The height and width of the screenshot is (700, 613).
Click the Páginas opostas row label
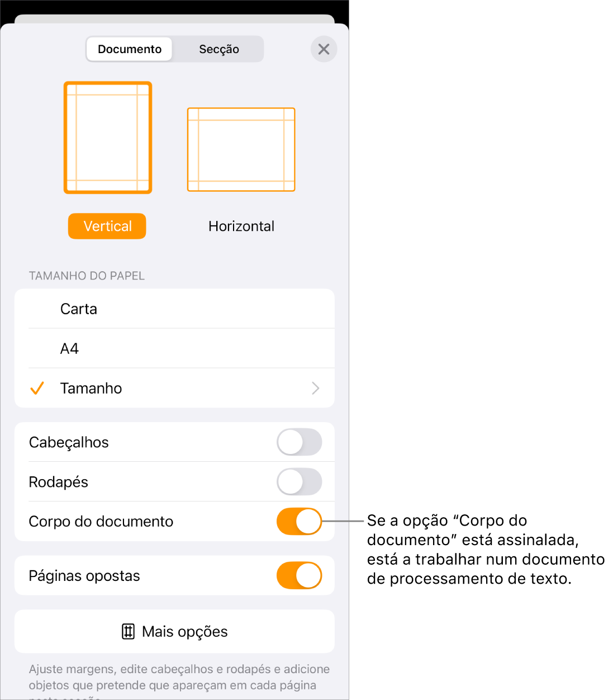(84, 576)
